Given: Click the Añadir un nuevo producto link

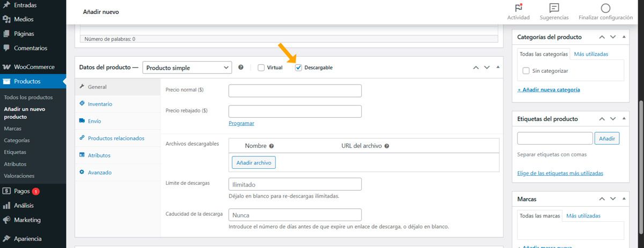Looking at the screenshot, I should pyautogui.click(x=25, y=112).
